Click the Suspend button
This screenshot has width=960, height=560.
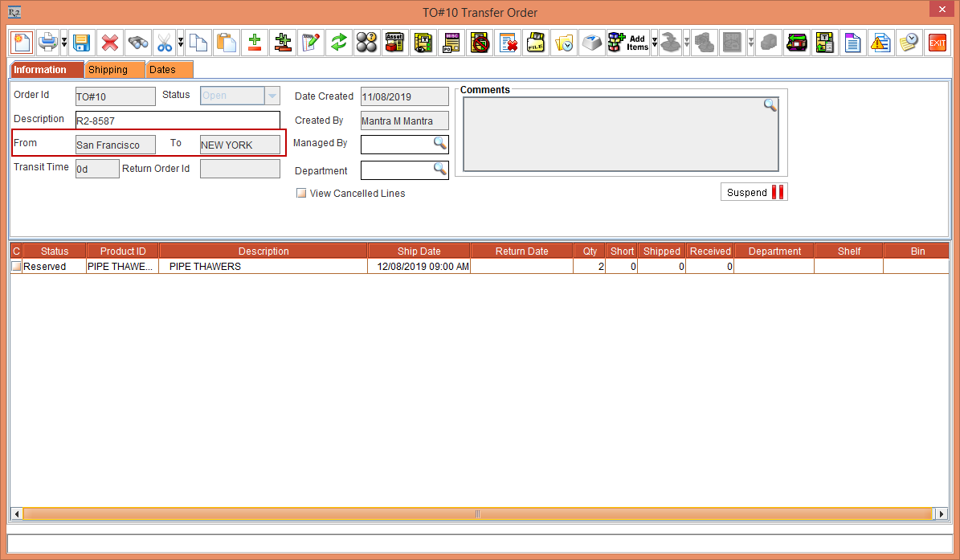click(x=753, y=191)
